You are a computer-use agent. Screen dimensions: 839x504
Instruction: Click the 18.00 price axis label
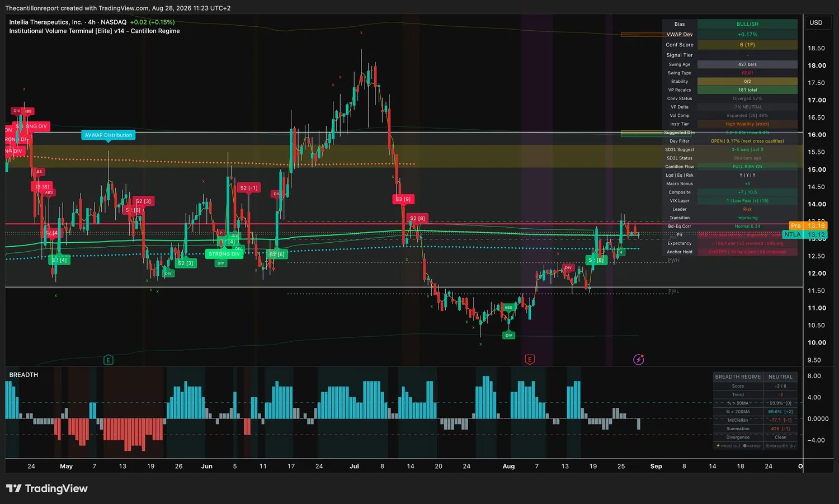[817, 65]
